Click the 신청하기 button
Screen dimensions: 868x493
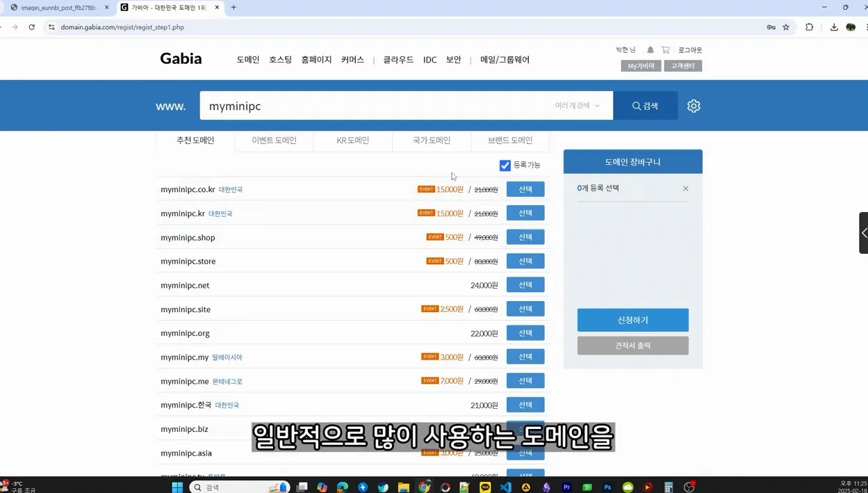(x=633, y=320)
